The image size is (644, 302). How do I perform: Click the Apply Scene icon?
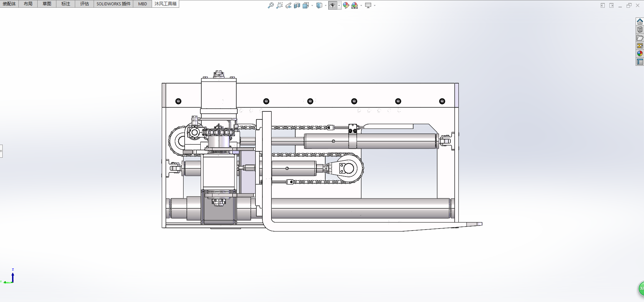(x=354, y=5)
